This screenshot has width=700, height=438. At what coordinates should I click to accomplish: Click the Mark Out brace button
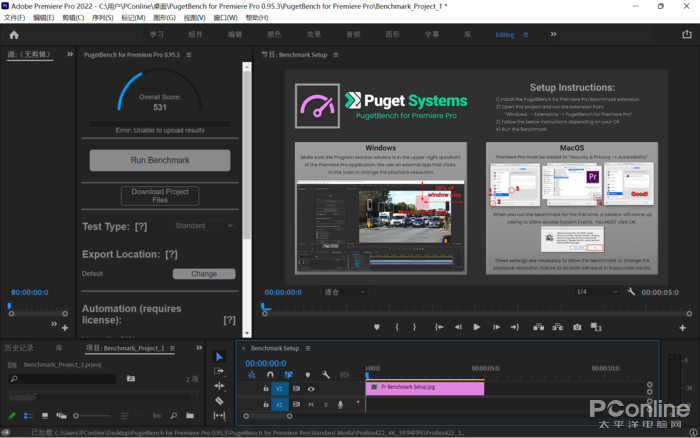(414, 327)
